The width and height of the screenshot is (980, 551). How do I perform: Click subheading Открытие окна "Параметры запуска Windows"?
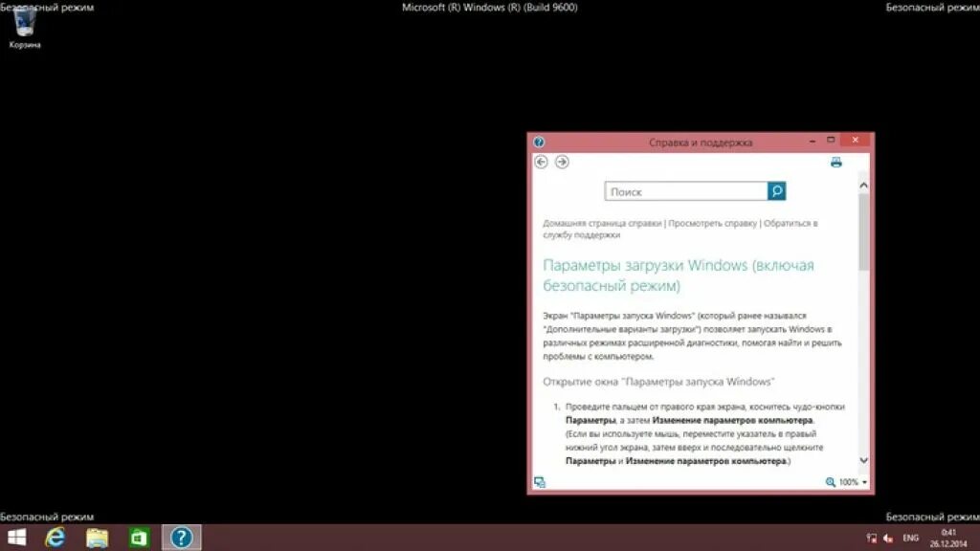658,381
